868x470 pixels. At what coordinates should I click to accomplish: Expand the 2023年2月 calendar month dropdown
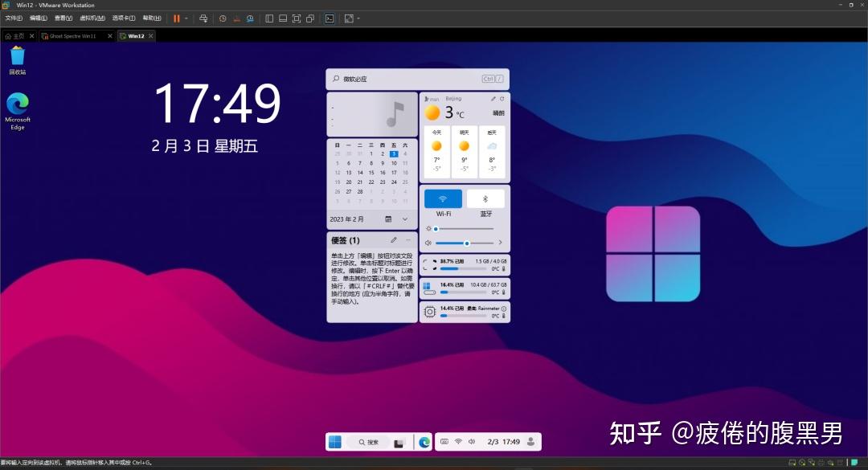click(404, 219)
